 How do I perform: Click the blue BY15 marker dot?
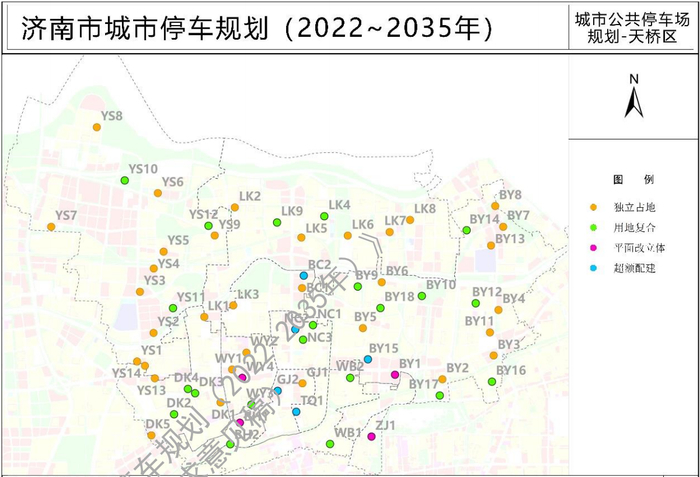coord(368,359)
